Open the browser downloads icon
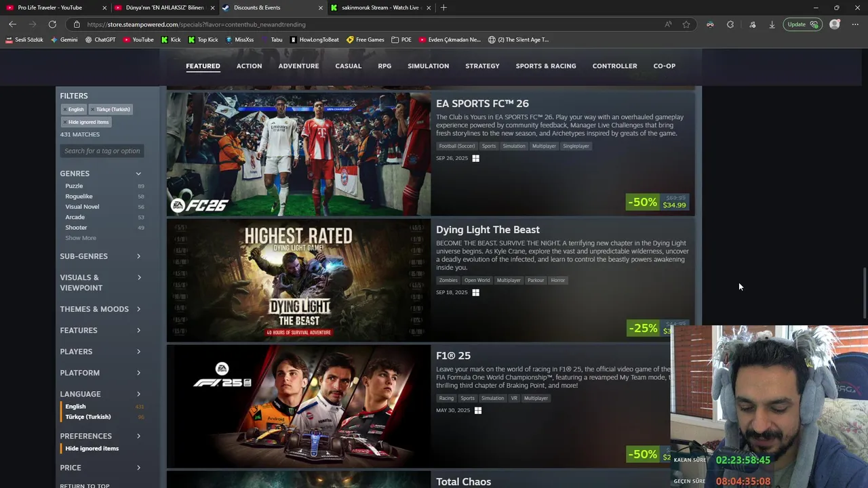The image size is (868, 488). coord(772,24)
